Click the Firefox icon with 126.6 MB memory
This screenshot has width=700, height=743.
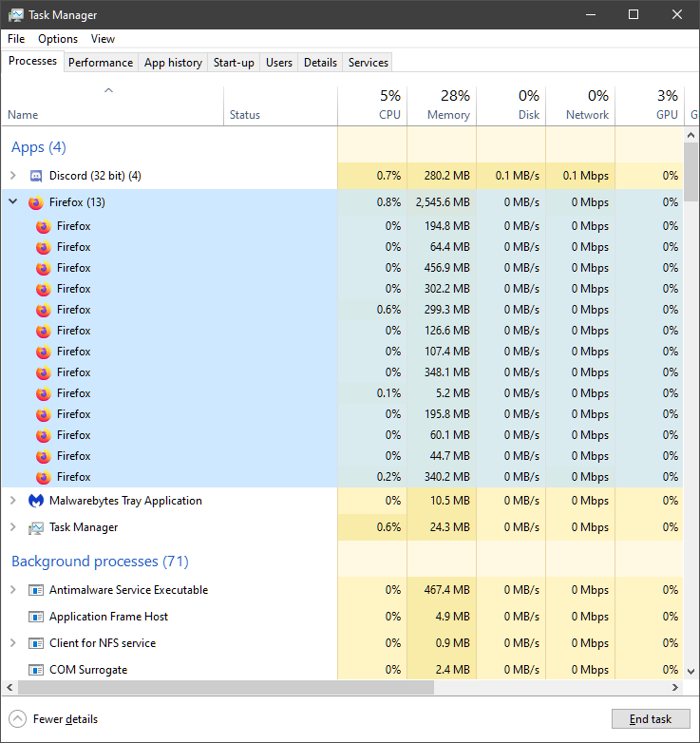point(44,331)
